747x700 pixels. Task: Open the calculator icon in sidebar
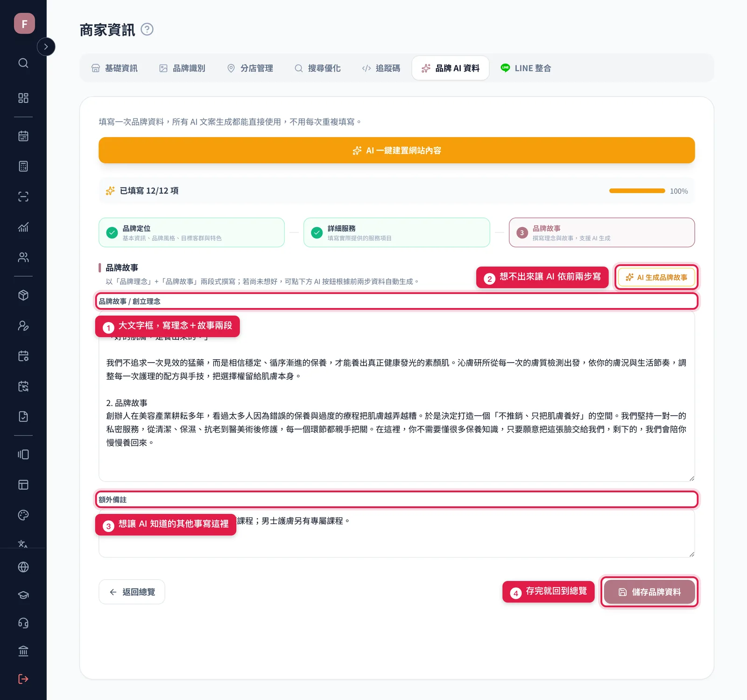[x=23, y=166]
